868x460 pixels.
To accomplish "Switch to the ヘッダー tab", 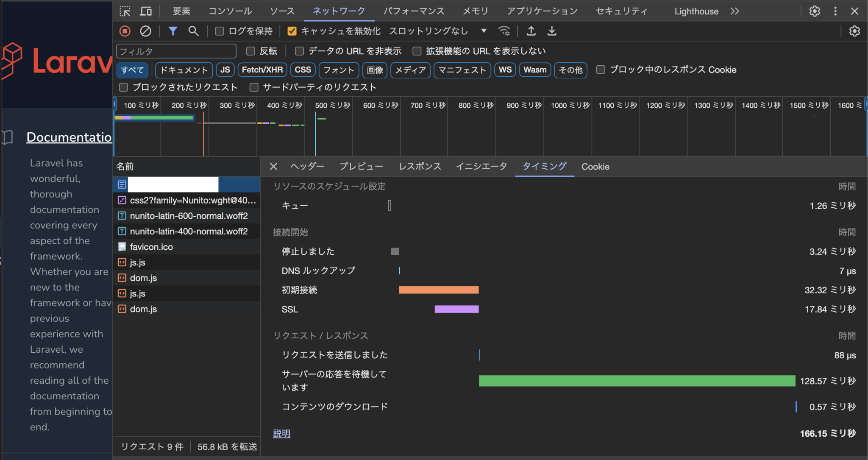I will pos(307,166).
